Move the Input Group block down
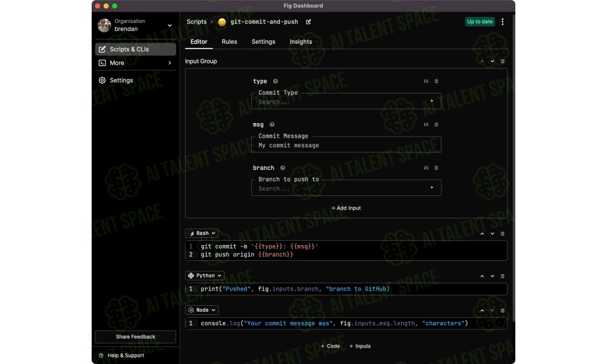The height and width of the screenshot is (364, 607). tap(492, 61)
